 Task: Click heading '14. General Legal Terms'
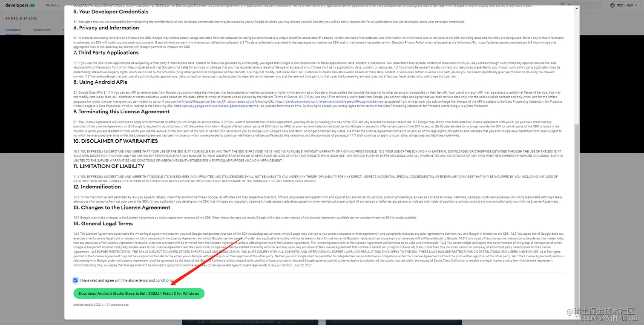point(103,224)
